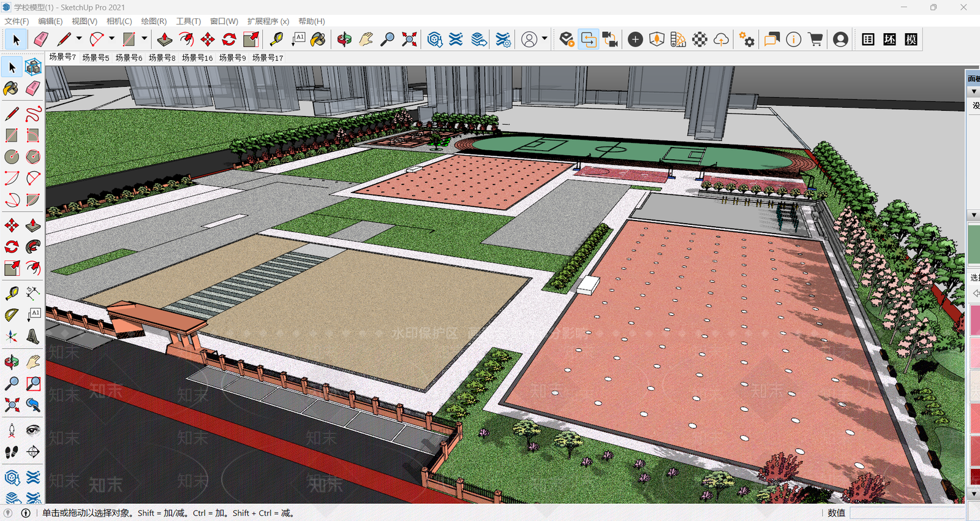Open the 扩展程序 (x) menu
The width and height of the screenshot is (980, 521).
pyautogui.click(x=268, y=21)
